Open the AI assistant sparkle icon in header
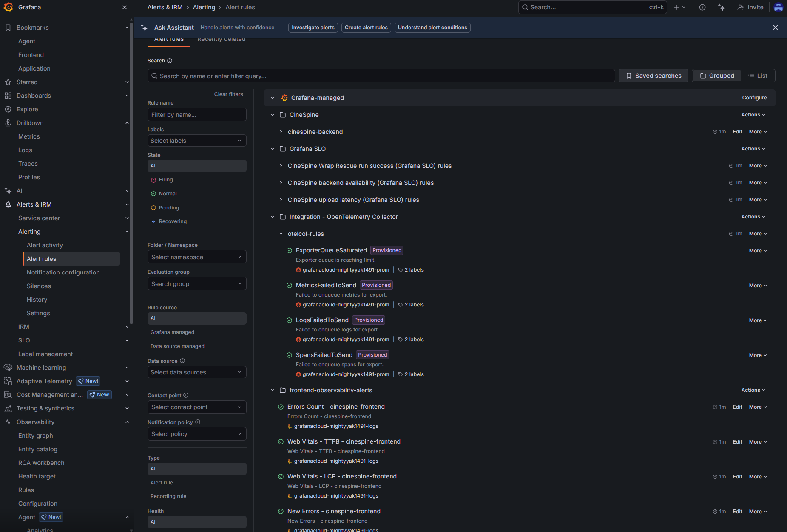 [x=722, y=7]
